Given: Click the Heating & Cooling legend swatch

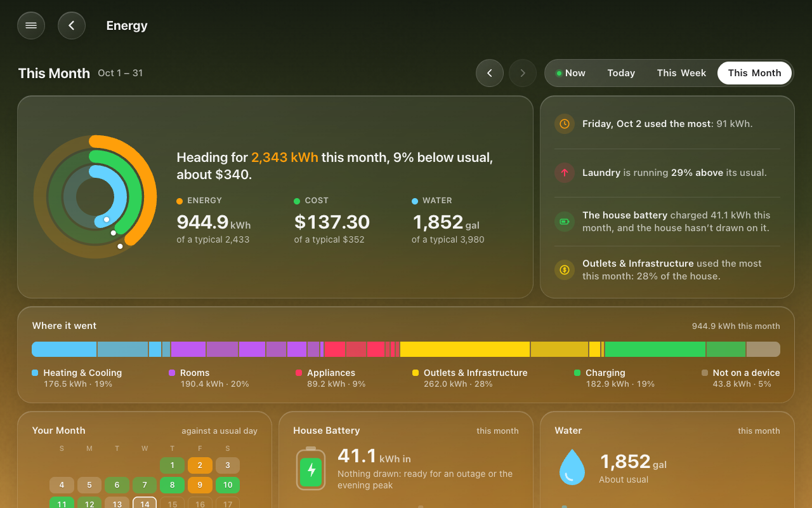Looking at the screenshot, I should (35, 373).
